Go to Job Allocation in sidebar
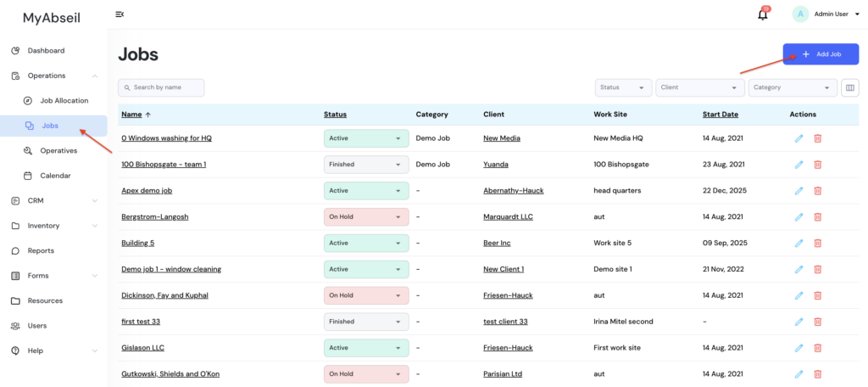868x387 pixels. pos(64,101)
